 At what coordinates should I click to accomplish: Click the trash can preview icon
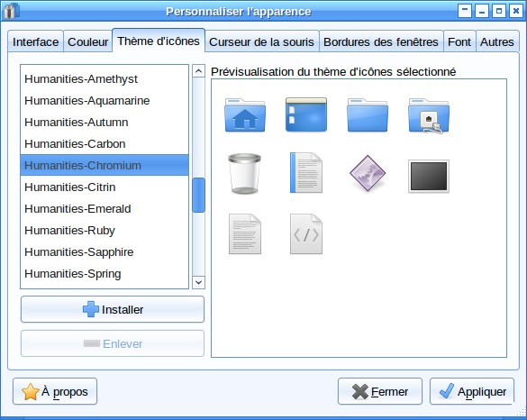244,173
